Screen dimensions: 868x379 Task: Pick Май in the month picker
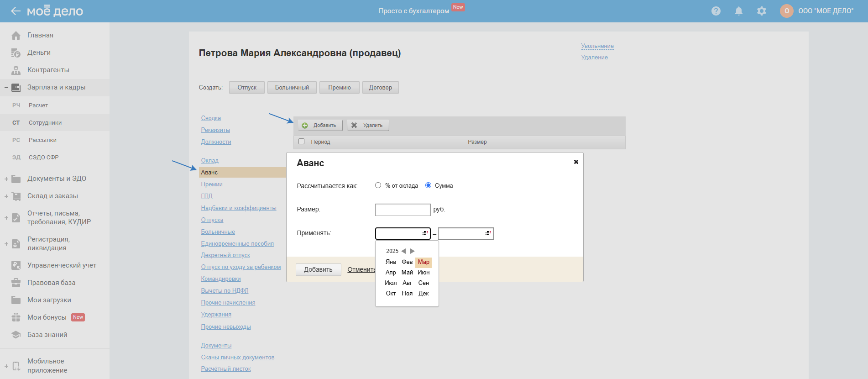pyautogui.click(x=407, y=273)
